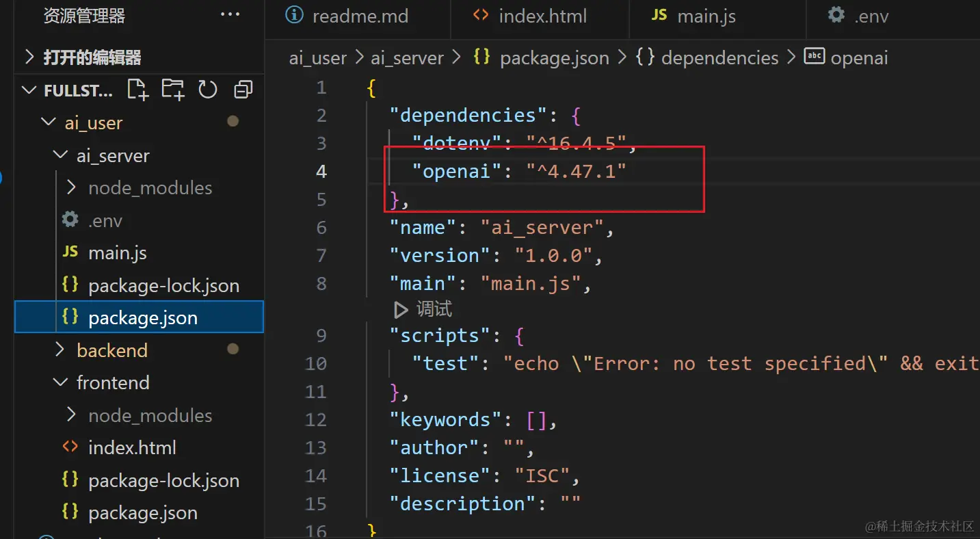The width and height of the screenshot is (980, 539).
Task: Open package-lock.json under frontend
Action: pyautogui.click(x=140, y=480)
